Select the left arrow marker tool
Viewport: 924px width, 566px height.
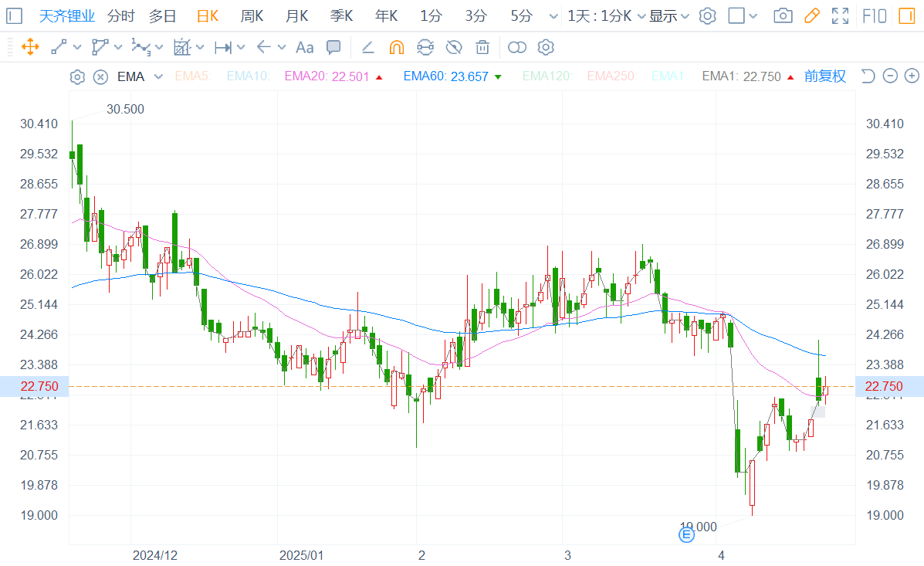click(264, 47)
